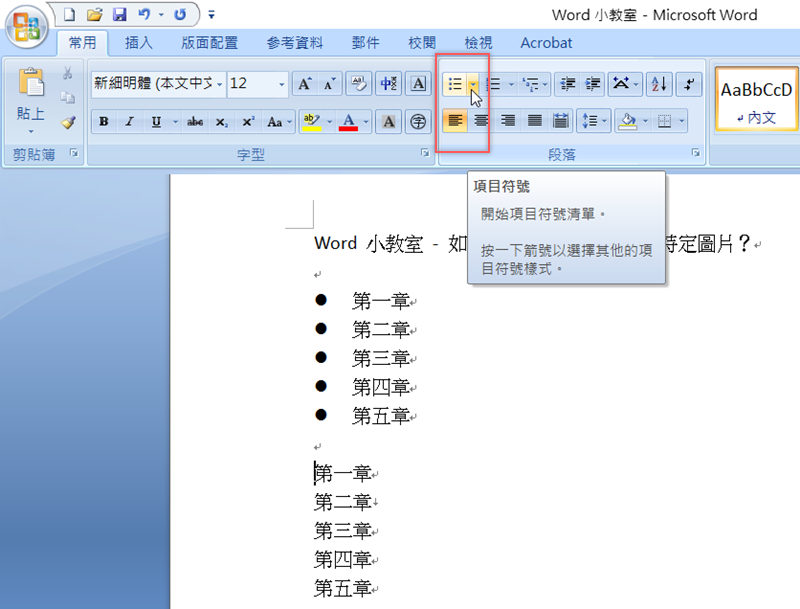Align text right
Image resolution: width=800 pixels, height=609 pixels.
click(508, 121)
